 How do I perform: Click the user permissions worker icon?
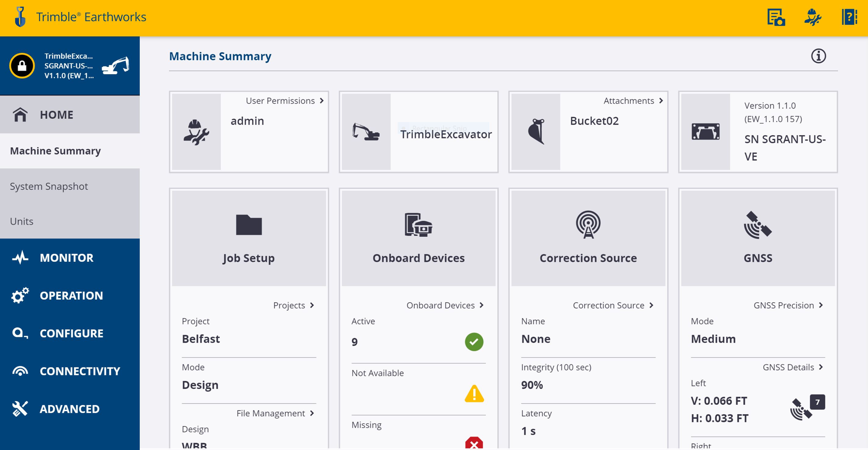point(196,132)
